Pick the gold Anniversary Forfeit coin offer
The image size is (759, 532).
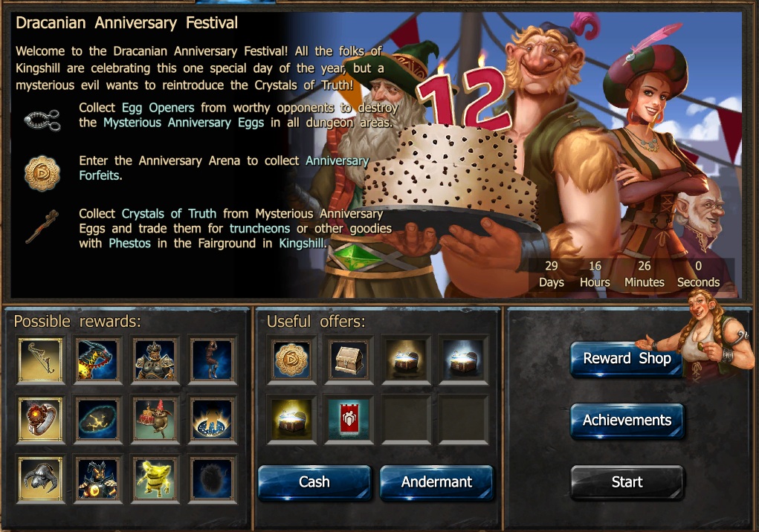pos(291,360)
